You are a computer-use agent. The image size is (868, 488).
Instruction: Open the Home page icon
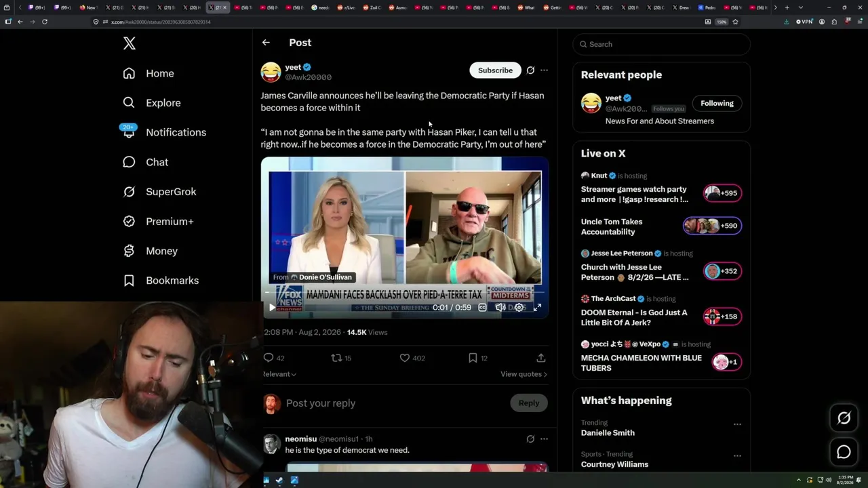(129, 73)
